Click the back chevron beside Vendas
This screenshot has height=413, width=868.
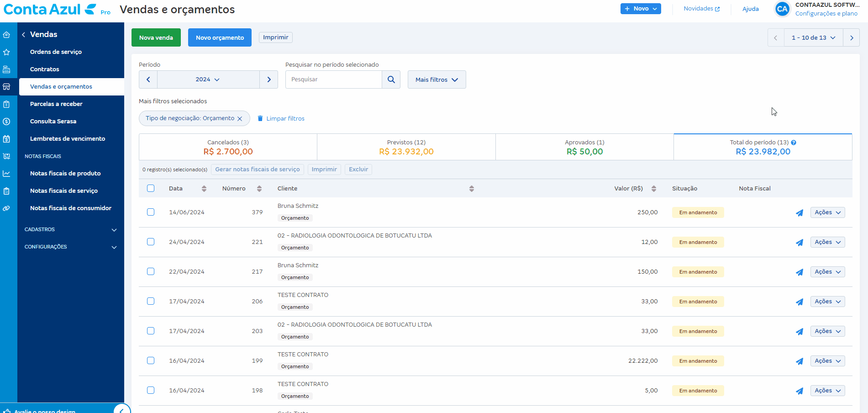[x=23, y=35]
